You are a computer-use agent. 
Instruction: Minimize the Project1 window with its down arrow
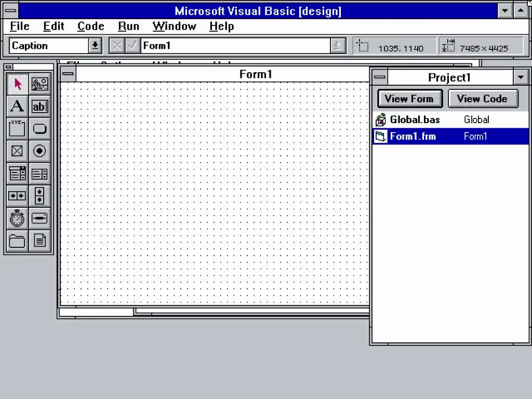pos(521,77)
